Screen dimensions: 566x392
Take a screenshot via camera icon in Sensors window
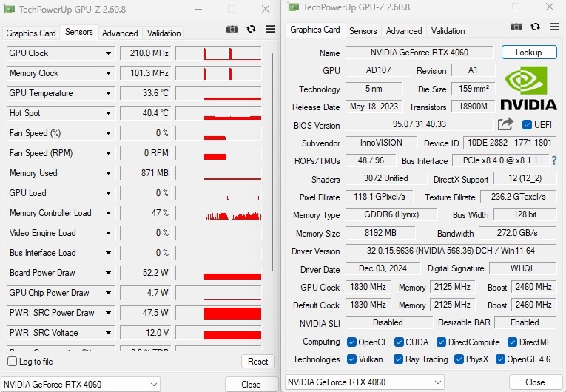[232, 29]
